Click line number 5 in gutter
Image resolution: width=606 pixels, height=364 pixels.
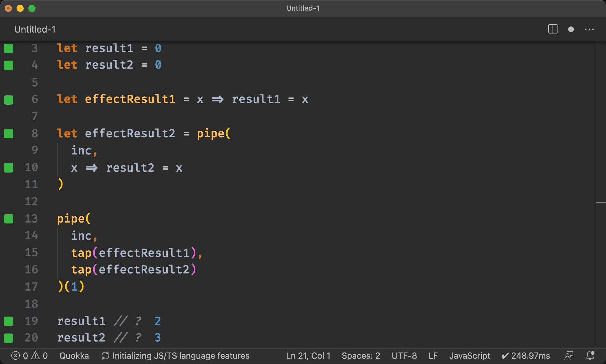click(35, 82)
